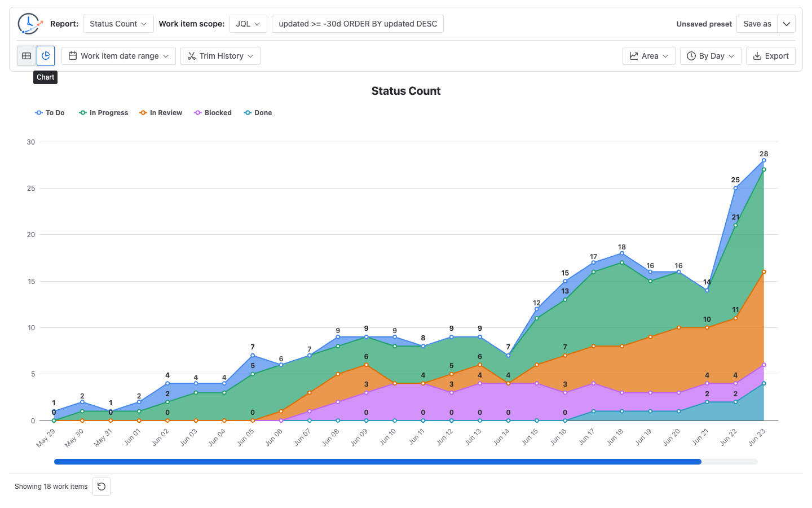Click the Save as button
This screenshot has width=812, height=508.
coord(757,24)
